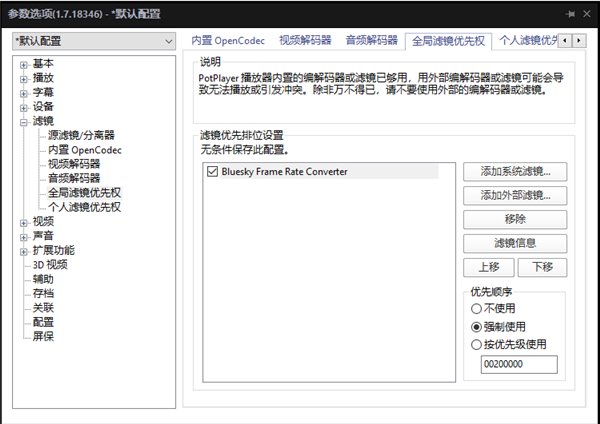Open the 内置 OpenCodec tab
The image size is (600, 424).
click(230, 41)
